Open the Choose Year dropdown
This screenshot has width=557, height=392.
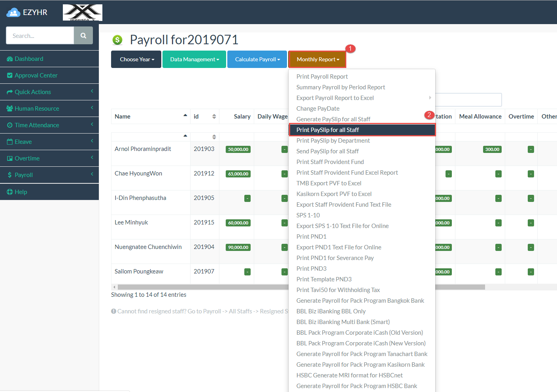[x=136, y=59]
